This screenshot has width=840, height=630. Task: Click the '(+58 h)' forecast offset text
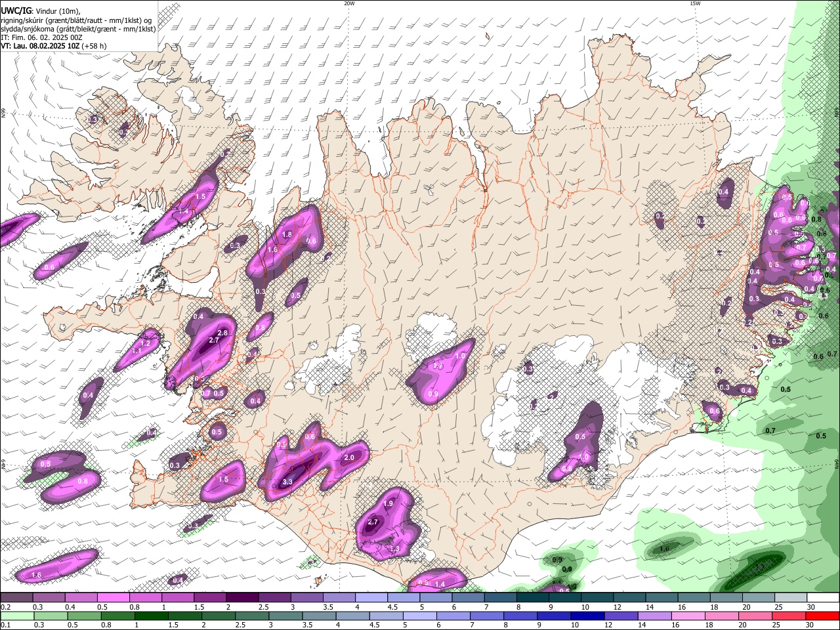click(94, 46)
